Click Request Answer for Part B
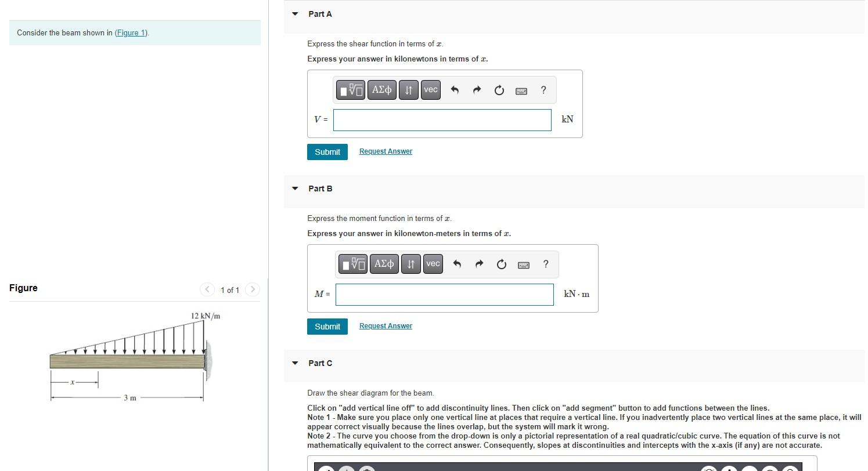 coord(385,325)
